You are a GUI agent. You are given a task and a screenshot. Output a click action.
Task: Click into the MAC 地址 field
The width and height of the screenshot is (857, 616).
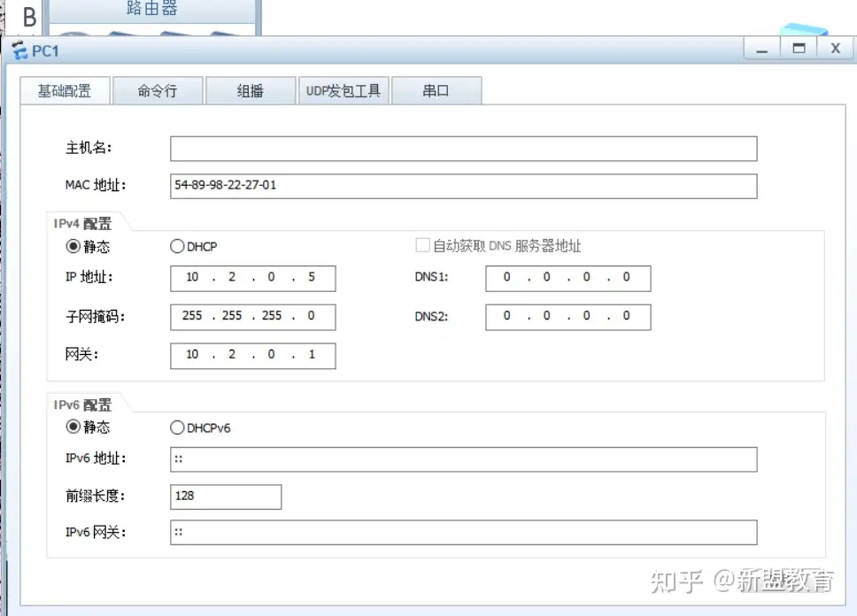click(463, 186)
